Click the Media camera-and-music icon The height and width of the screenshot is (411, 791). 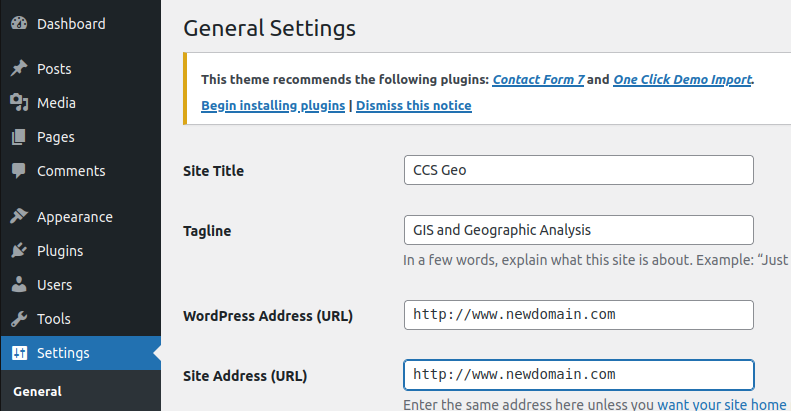pyautogui.click(x=19, y=103)
